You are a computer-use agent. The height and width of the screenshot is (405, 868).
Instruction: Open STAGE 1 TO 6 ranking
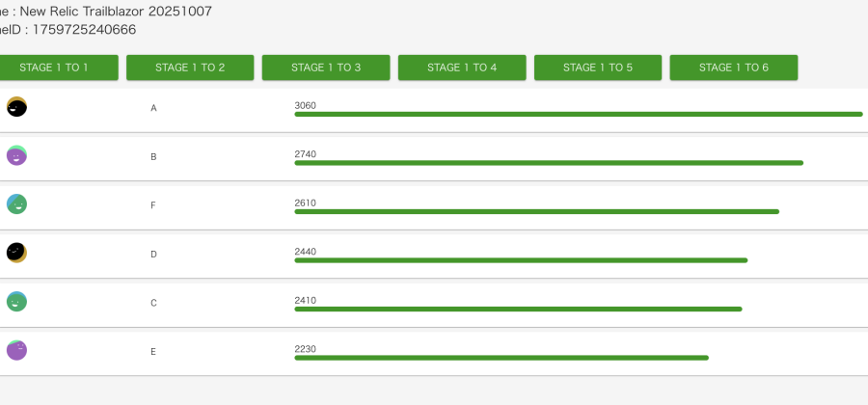tap(734, 67)
